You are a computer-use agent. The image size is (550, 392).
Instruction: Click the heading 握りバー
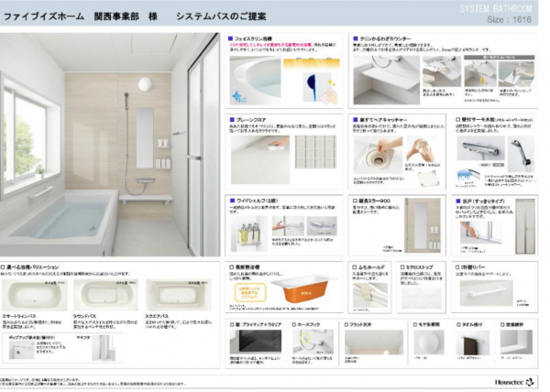[474, 267]
